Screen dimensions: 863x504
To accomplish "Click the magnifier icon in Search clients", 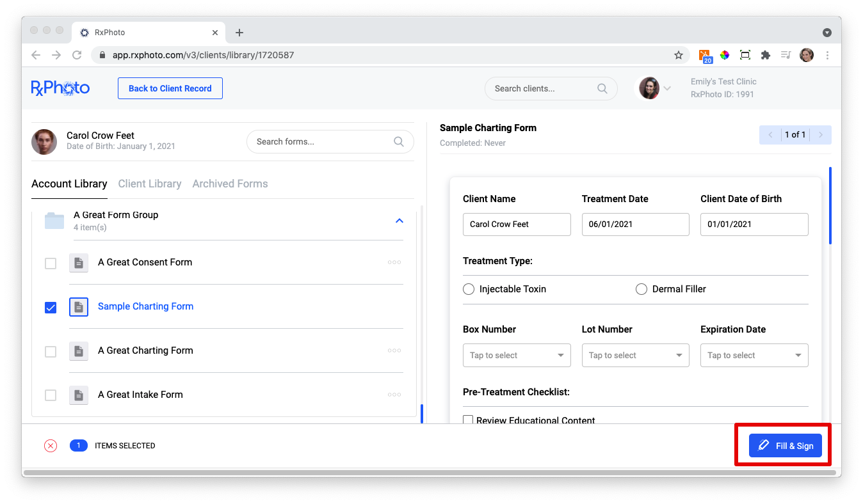I will [602, 89].
